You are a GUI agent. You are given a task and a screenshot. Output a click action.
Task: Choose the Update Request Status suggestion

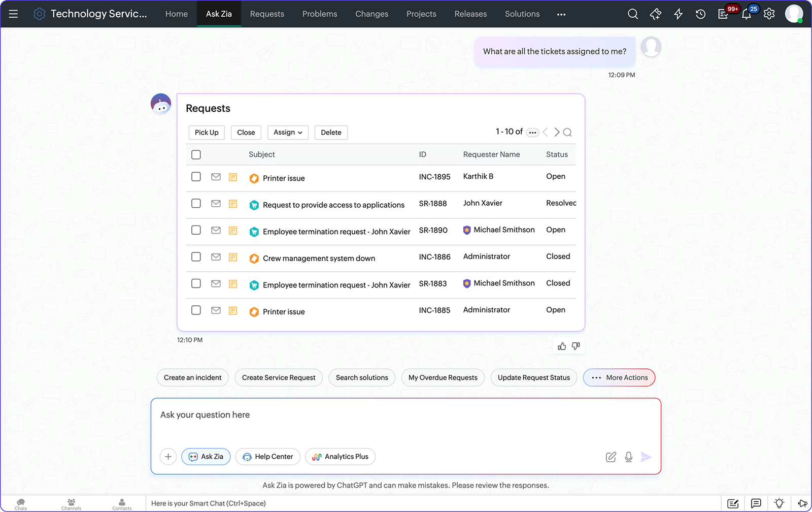pos(534,377)
